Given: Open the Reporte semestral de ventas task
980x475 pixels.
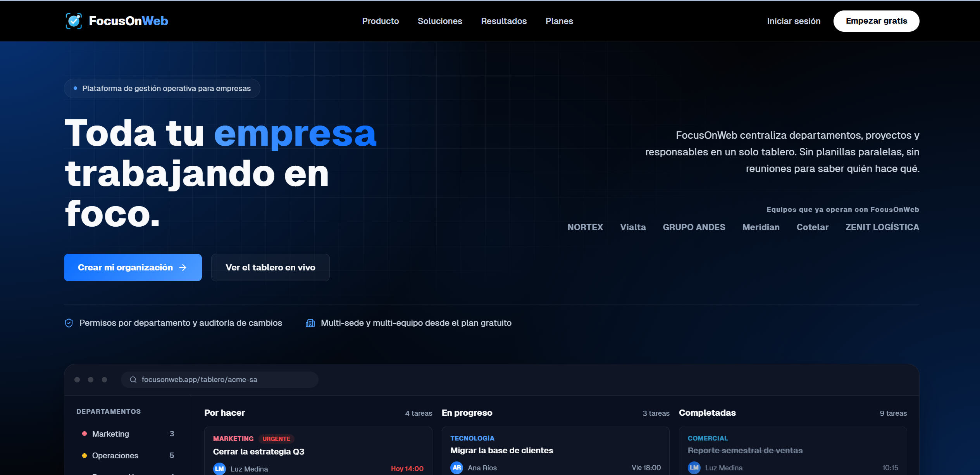Looking at the screenshot, I should [793, 451].
